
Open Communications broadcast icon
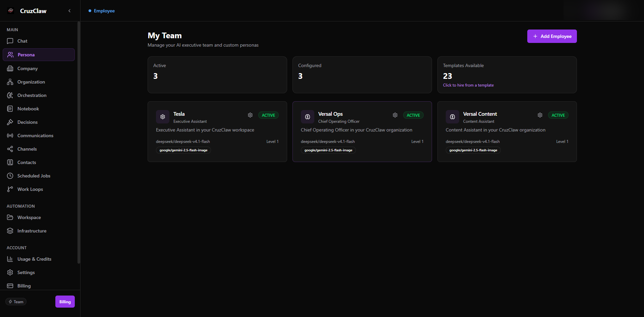pos(10,136)
